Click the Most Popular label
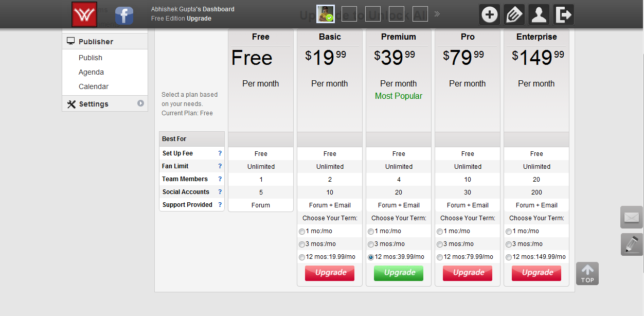 (x=399, y=96)
